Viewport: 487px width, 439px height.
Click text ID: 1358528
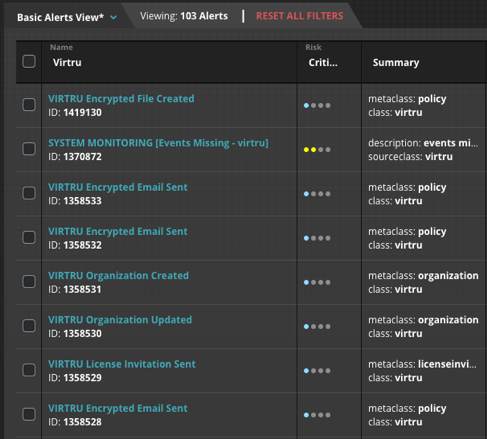click(x=75, y=422)
